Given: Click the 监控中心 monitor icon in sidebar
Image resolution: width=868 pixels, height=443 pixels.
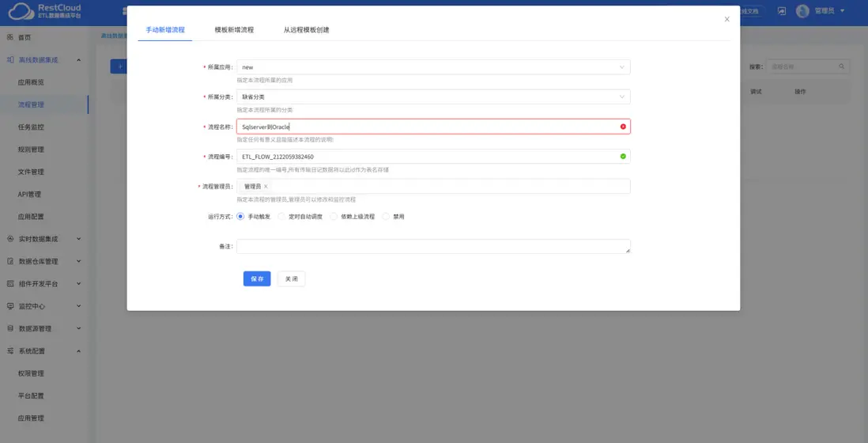Looking at the screenshot, I should pyautogui.click(x=10, y=305).
